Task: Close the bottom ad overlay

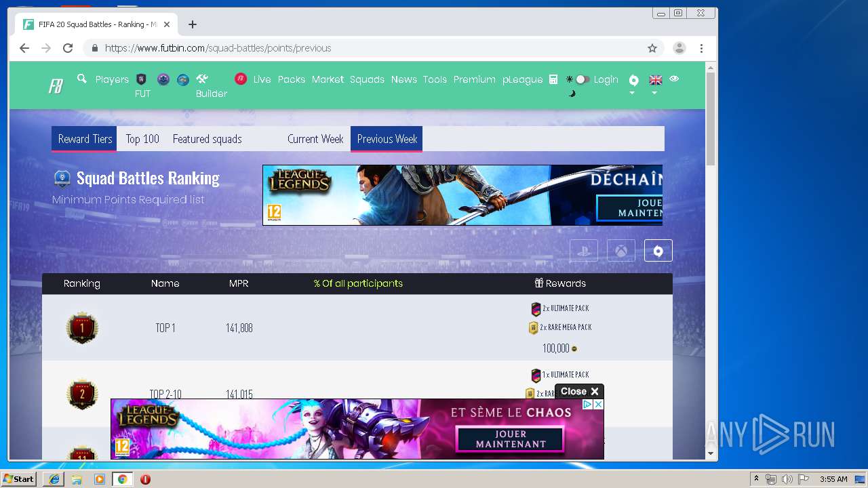Action: 579,391
